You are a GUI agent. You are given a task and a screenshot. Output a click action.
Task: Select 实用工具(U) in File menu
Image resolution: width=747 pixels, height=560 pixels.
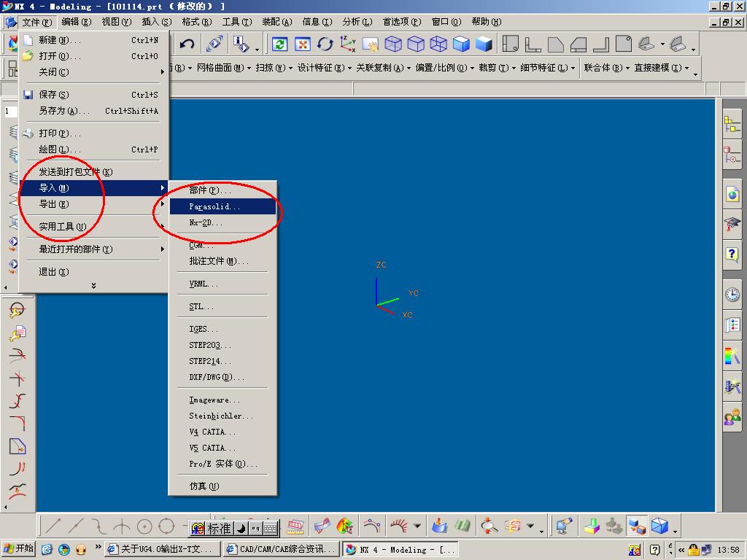[93, 226]
